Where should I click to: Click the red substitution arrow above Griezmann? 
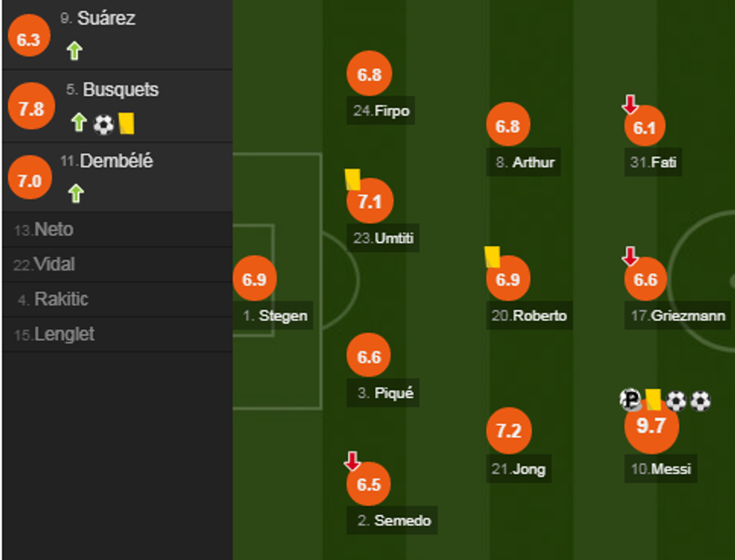[x=630, y=257]
